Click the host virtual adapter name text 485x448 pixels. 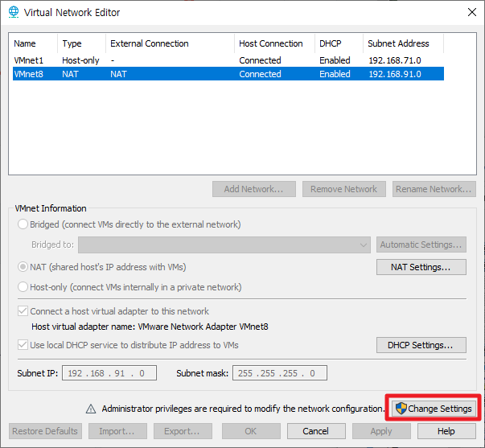pos(150,327)
